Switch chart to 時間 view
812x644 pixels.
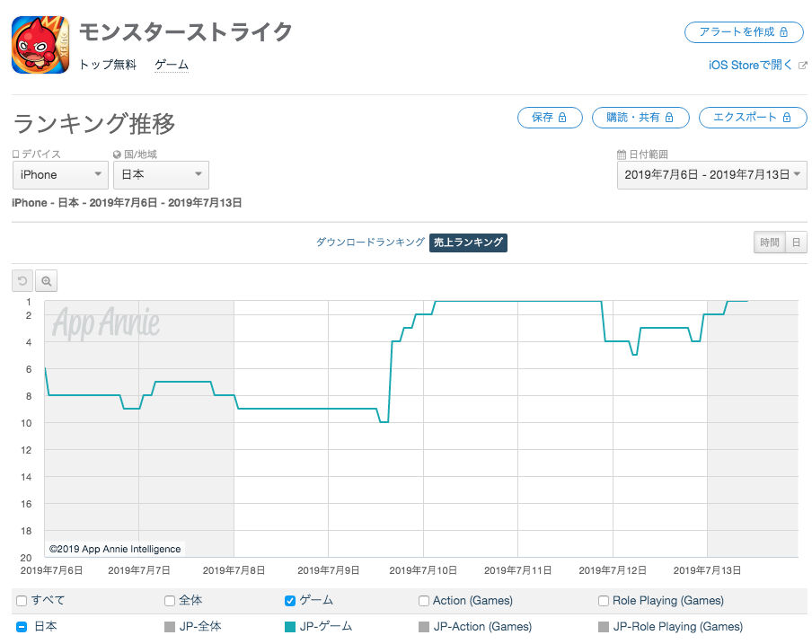(770, 243)
